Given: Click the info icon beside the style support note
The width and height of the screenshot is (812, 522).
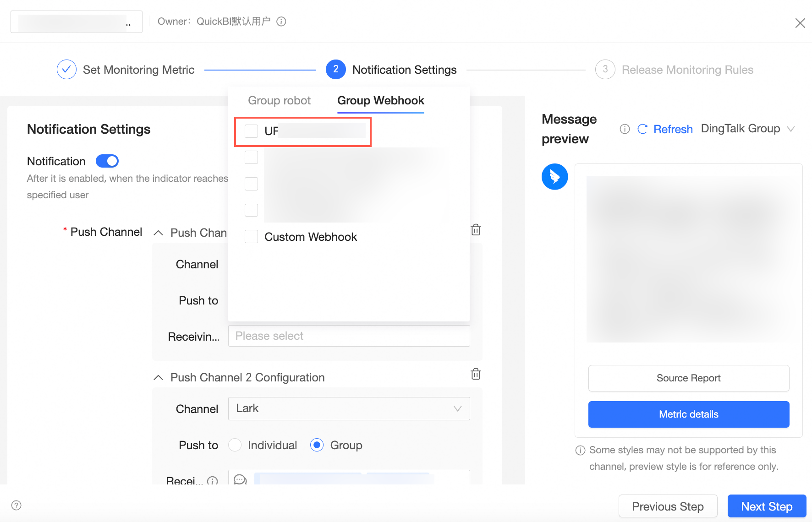Looking at the screenshot, I should point(580,451).
